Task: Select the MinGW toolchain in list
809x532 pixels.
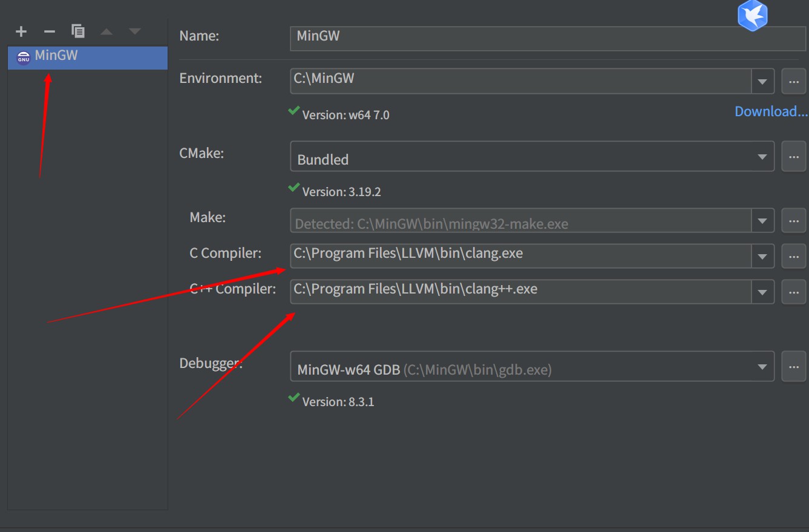Action: [88, 58]
